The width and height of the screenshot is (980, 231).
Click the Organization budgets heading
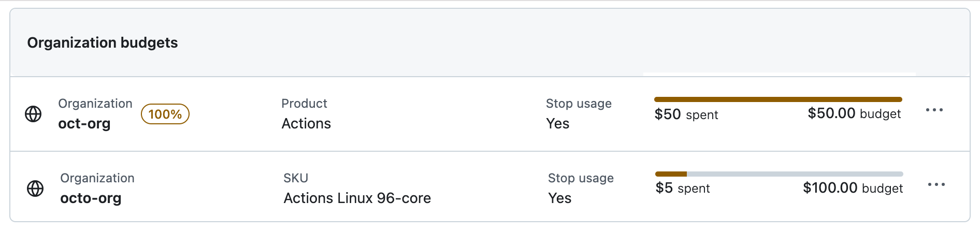coord(102,42)
